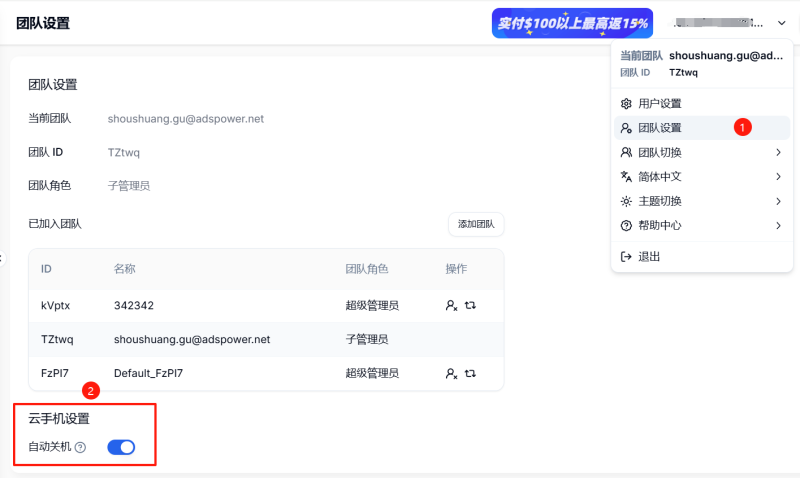Click the 当前团队 email value in the settings form
Image resolution: width=800 pixels, height=478 pixels.
coord(186,119)
